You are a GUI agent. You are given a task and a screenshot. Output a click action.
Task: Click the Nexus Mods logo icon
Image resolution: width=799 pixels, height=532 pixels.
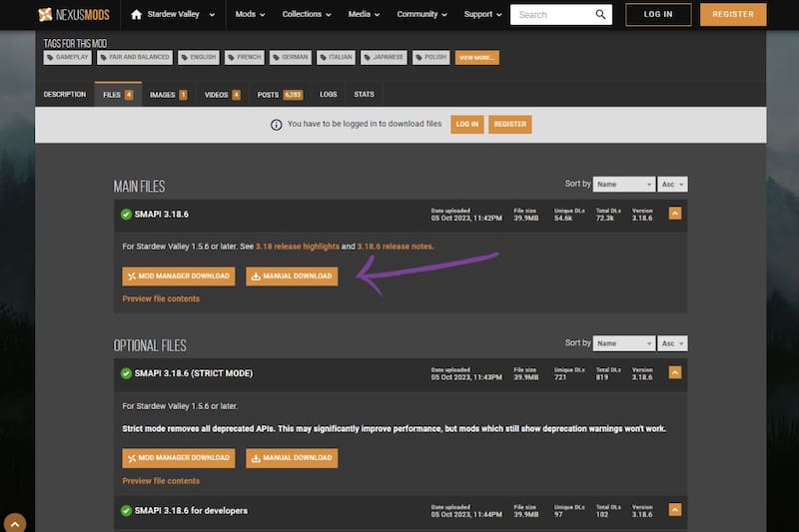point(46,15)
